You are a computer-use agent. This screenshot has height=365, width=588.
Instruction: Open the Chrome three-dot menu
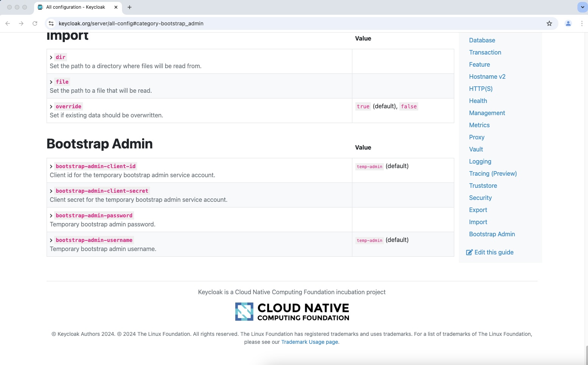tap(582, 23)
